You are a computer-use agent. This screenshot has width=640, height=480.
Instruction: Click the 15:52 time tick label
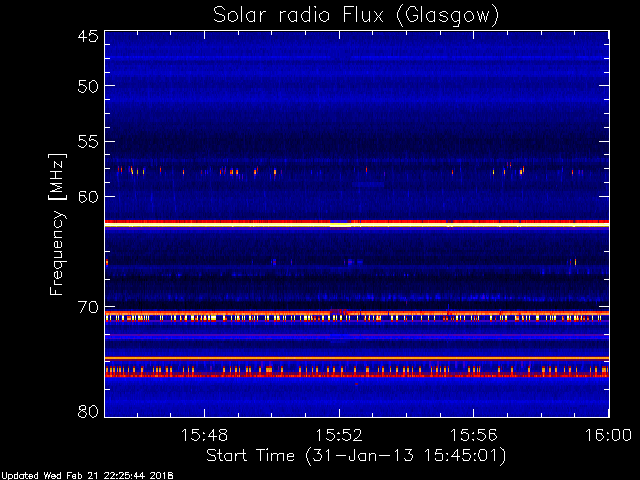click(339, 435)
